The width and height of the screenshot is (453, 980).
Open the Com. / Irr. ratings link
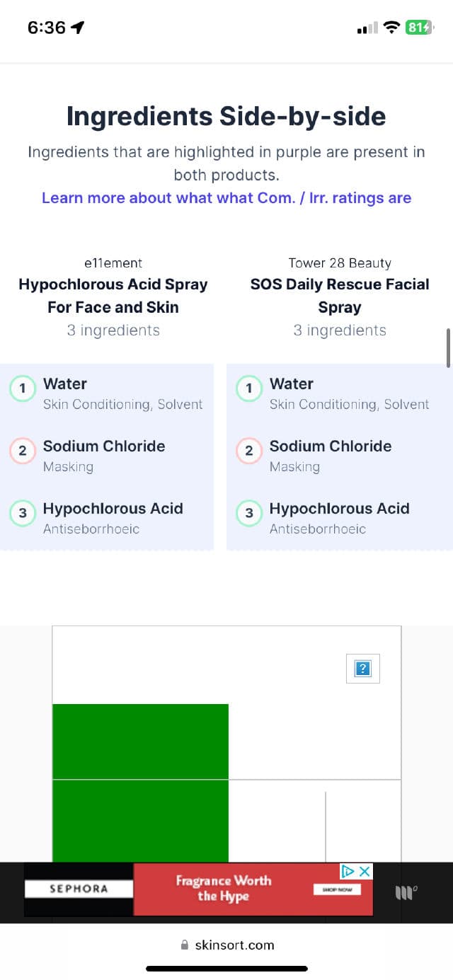click(x=226, y=198)
